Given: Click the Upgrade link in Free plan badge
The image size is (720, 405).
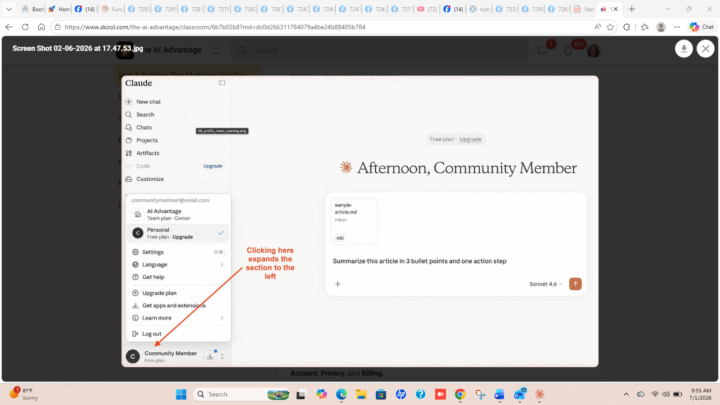Looking at the screenshot, I should click(471, 139).
